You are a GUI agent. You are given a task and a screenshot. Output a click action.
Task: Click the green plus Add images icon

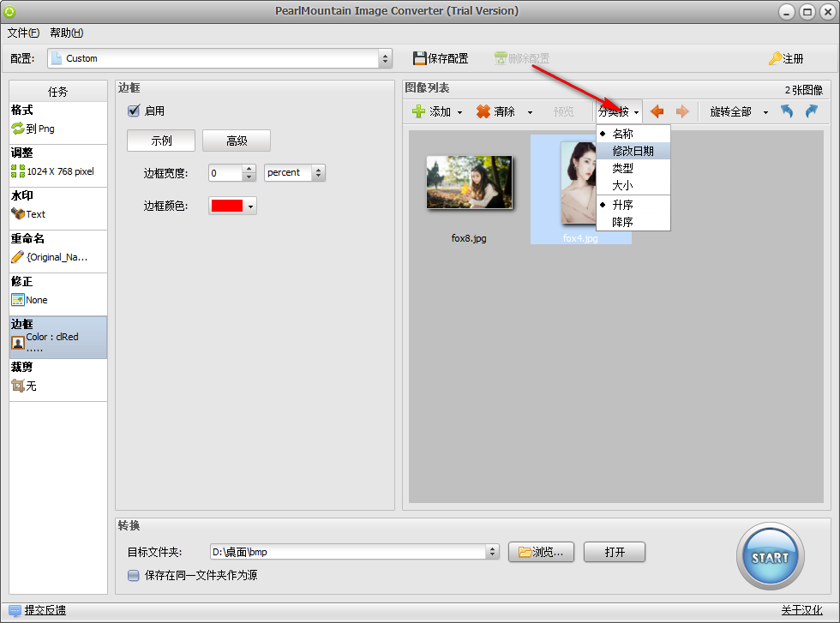[x=418, y=111]
